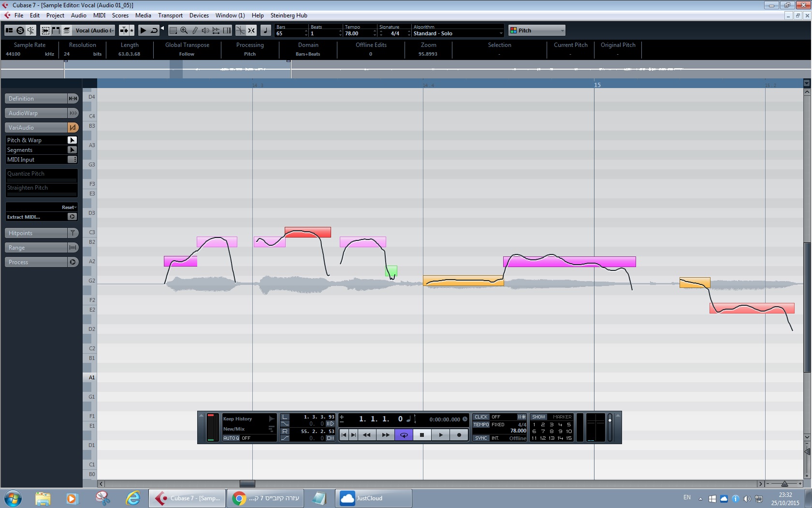The image size is (812, 508).
Task: Open the File menu
Action: pyautogui.click(x=19, y=15)
